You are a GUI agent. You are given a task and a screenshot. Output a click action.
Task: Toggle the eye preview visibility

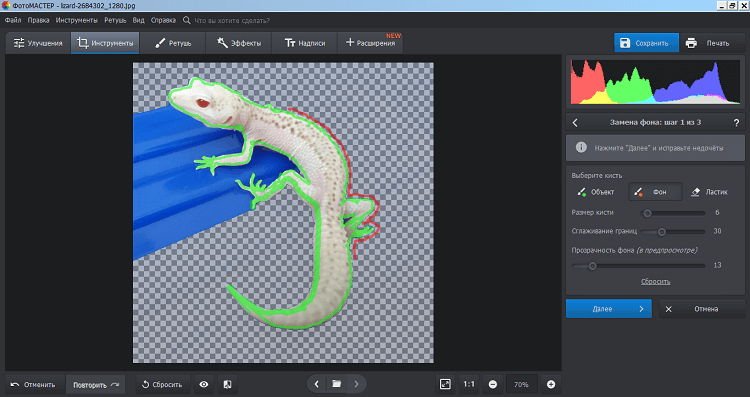pos(204,384)
